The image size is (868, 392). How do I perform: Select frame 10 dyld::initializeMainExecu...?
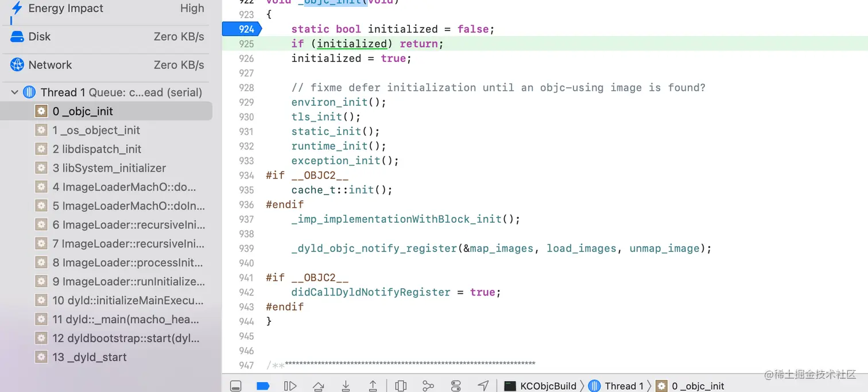point(106,300)
